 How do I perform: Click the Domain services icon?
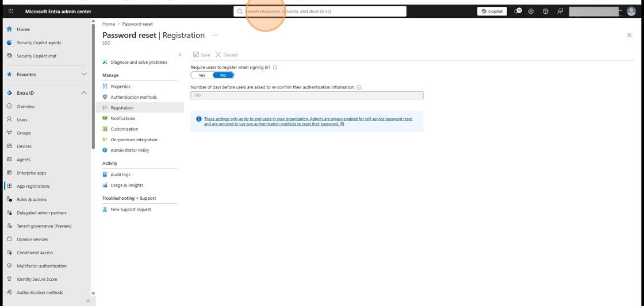tap(9, 239)
